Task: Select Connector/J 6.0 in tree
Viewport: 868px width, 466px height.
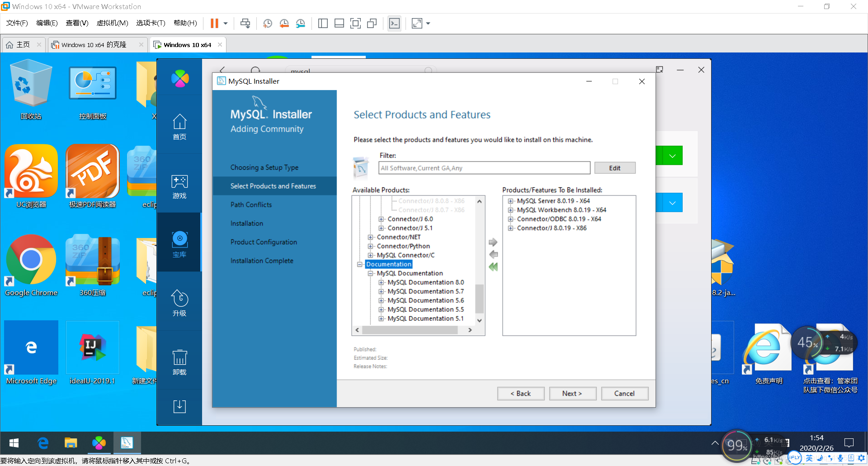Action: click(410, 219)
